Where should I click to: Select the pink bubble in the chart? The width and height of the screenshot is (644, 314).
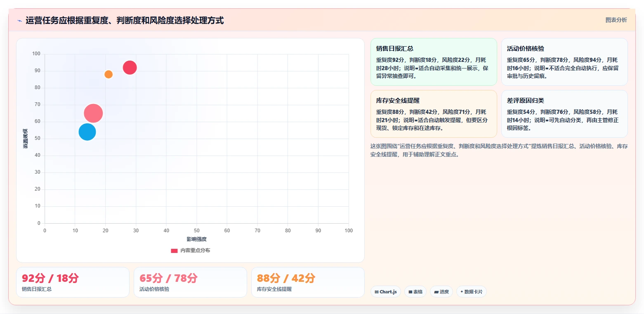(93, 113)
